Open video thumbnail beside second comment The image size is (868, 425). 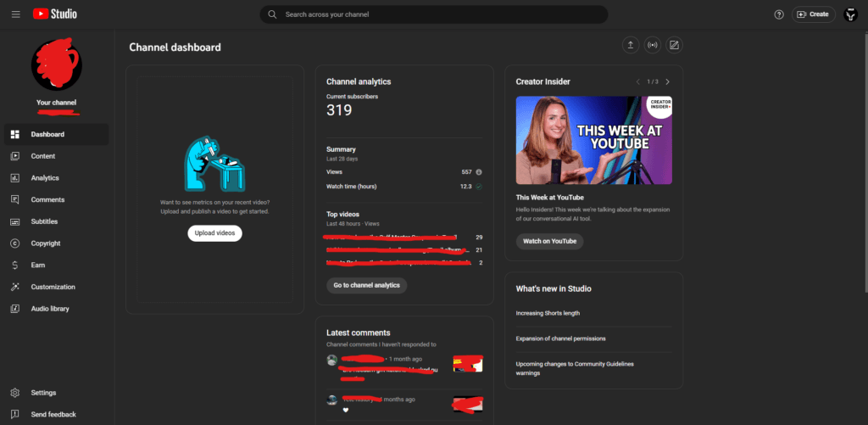point(468,404)
